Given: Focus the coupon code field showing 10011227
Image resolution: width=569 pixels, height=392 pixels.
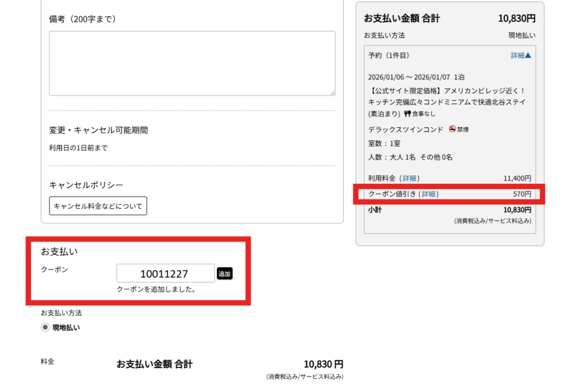Looking at the screenshot, I should [x=165, y=274].
